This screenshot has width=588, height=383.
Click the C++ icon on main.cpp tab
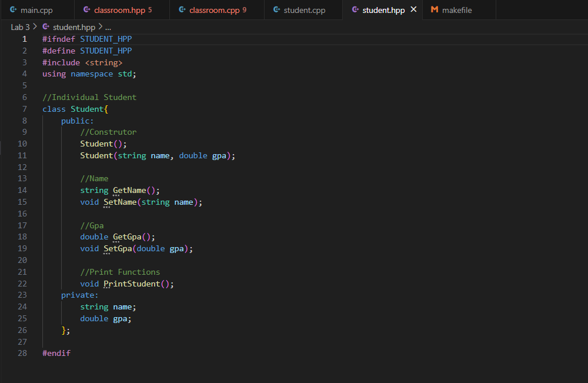tap(12, 9)
